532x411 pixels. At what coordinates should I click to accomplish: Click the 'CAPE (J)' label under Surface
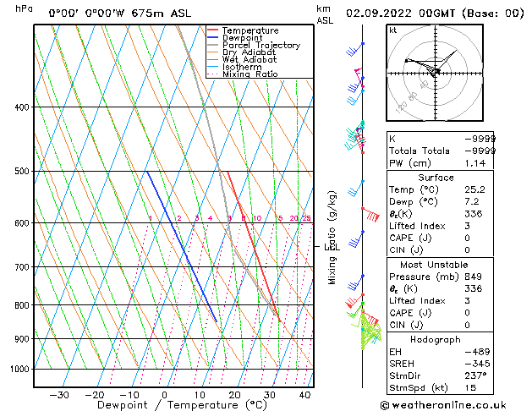coord(410,238)
